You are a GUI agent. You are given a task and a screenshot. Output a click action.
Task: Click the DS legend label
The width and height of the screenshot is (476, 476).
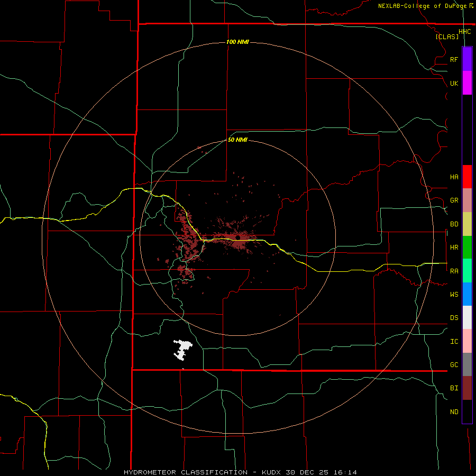[454, 318]
